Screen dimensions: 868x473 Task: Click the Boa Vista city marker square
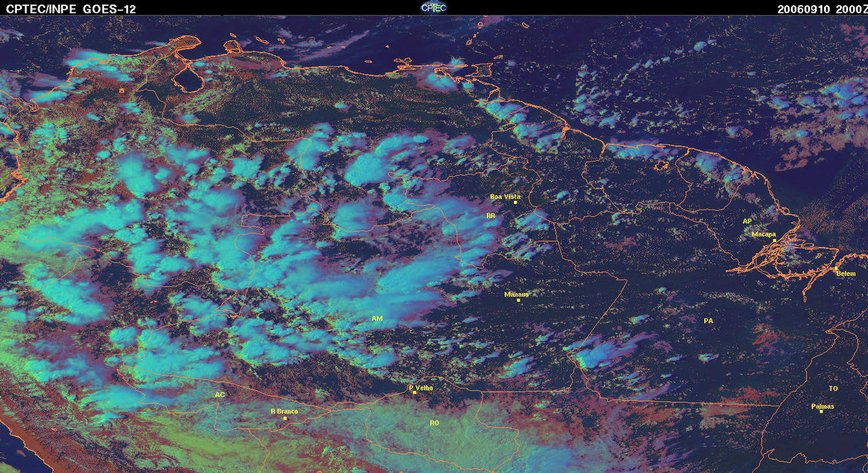click(515, 203)
